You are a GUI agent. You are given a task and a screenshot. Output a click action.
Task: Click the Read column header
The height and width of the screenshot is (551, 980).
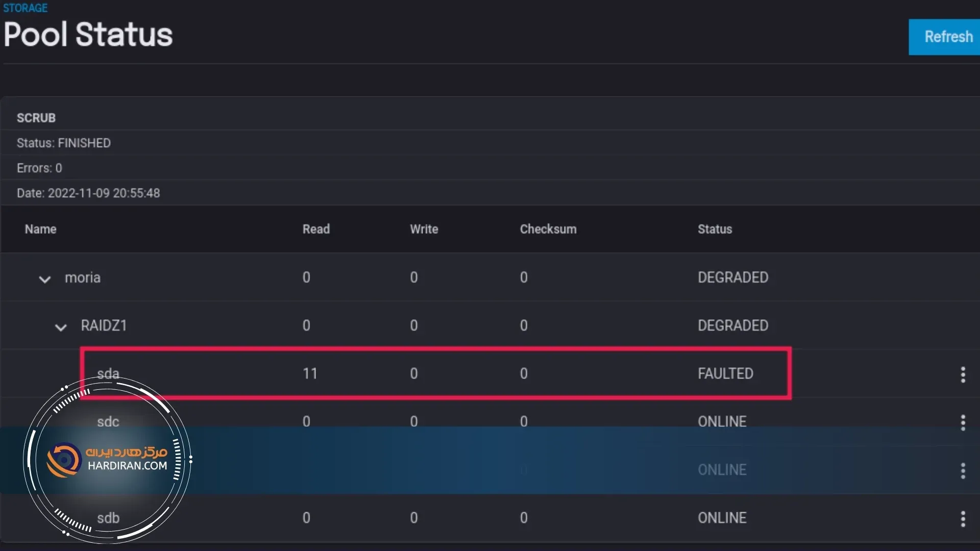click(x=316, y=229)
